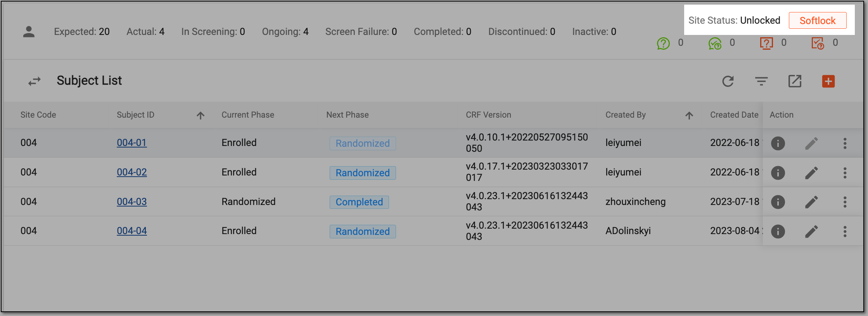View info for subject 004-03
Image resolution: width=868 pixels, height=316 pixels.
coord(778,202)
